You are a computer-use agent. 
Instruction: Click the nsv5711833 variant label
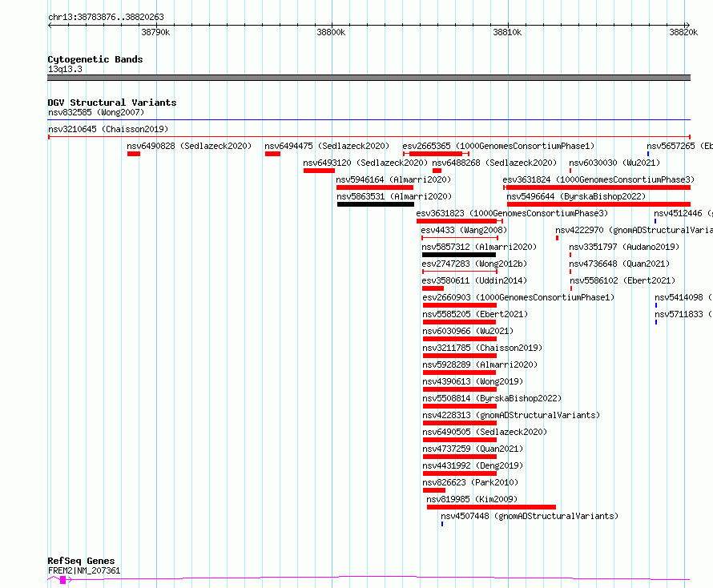[683, 314]
